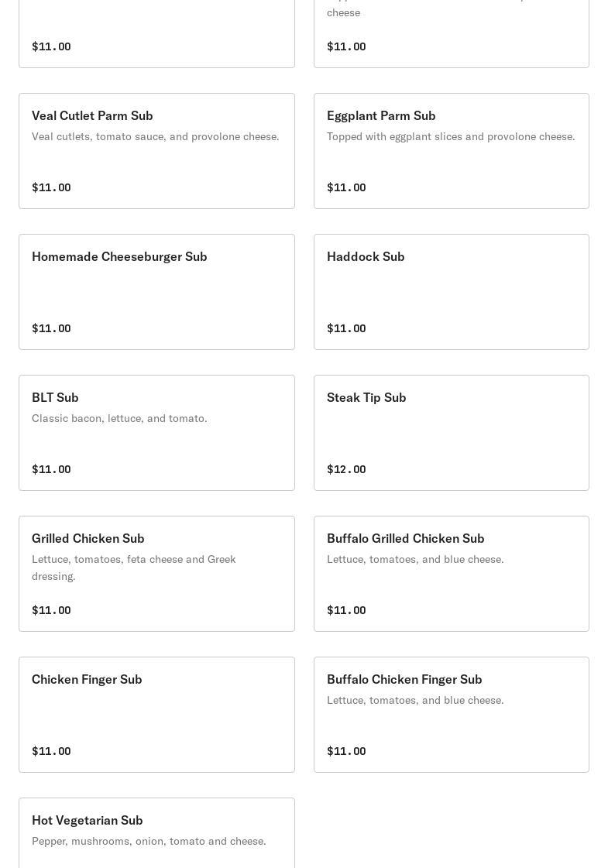The height and width of the screenshot is (868, 608).
Task: Click the Haddock Sub $11.00 price
Action: [x=346, y=329]
